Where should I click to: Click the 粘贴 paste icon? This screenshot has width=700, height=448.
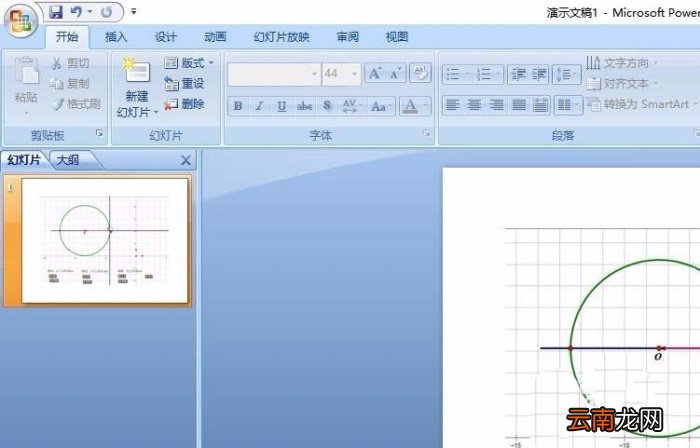26,71
